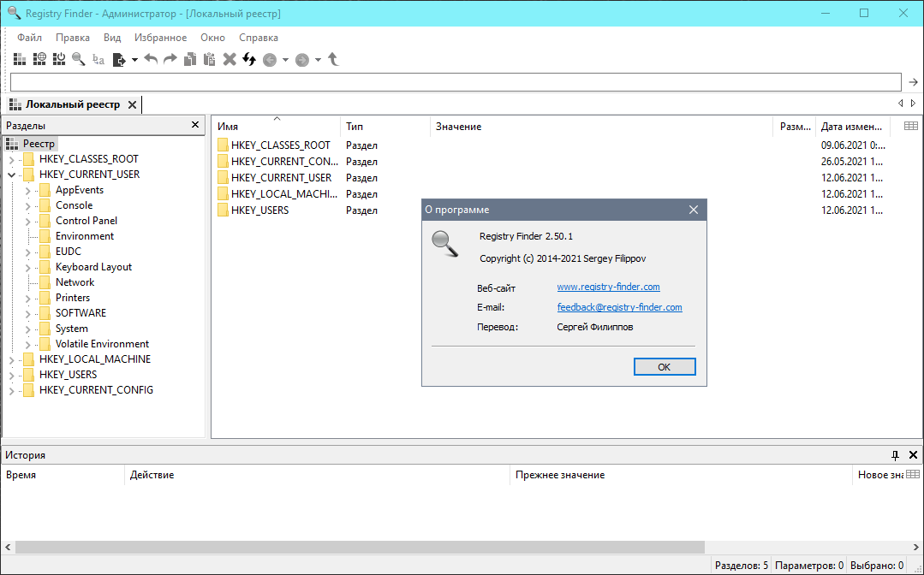Open the Избранное menu
The image size is (924, 575).
pyautogui.click(x=160, y=38)
